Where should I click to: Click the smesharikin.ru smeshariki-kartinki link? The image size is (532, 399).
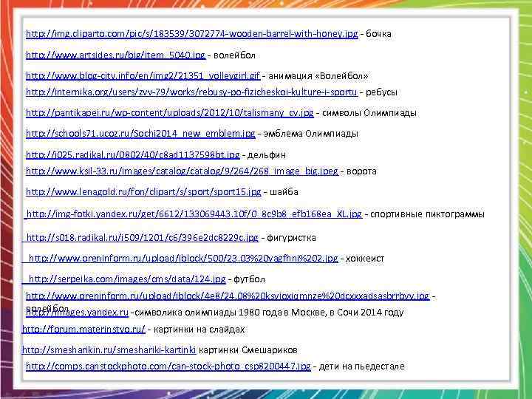point(109,349)
